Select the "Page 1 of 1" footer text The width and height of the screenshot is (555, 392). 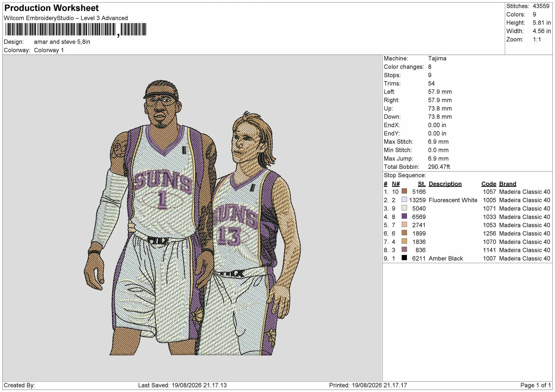pyautogui.click(x=536, y=385)
